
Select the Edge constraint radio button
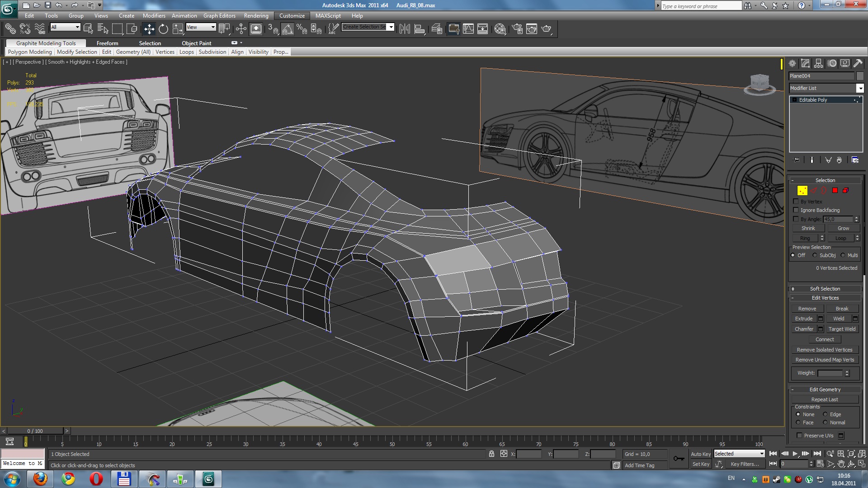pos(825,414)
